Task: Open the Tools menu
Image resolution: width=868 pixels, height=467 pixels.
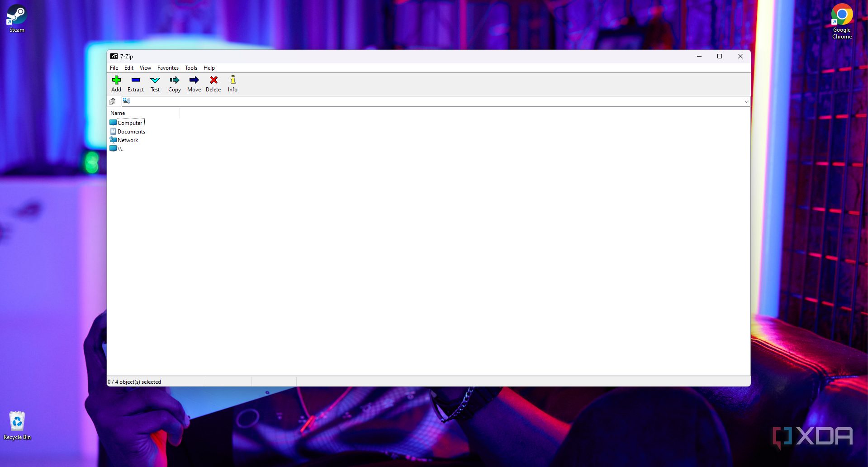Action: click(x=191, y=68)
